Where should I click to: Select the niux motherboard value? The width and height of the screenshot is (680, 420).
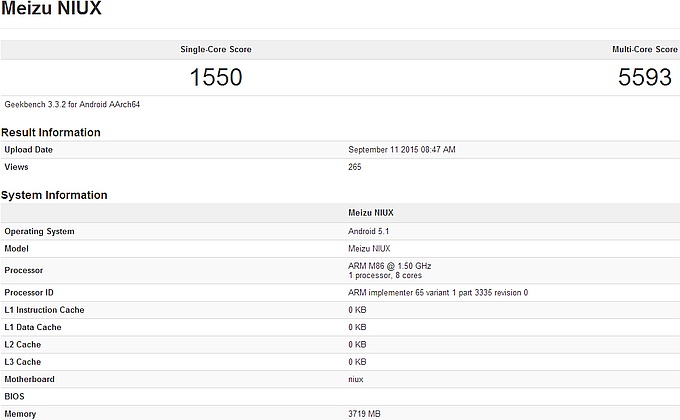point(356,379)
